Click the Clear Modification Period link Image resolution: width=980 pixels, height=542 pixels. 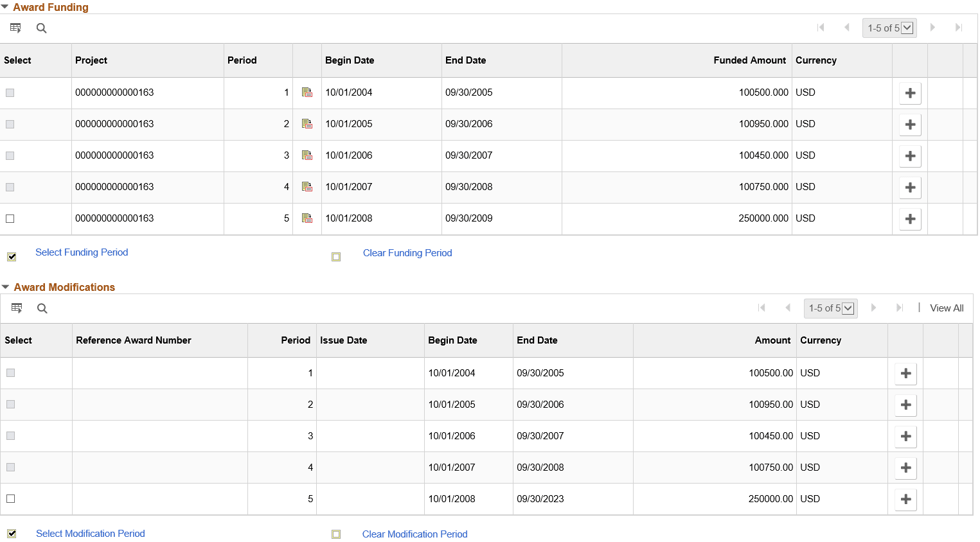pyautogui.click(x=414, y=534)
